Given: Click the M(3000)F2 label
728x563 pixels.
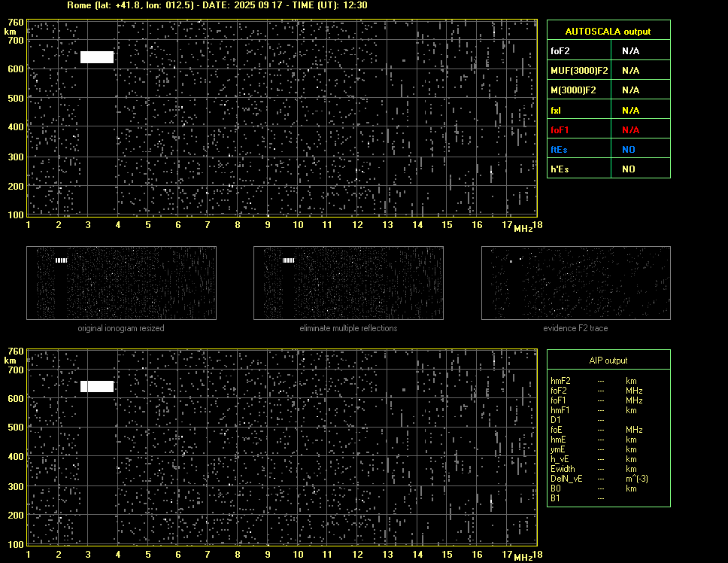Looking at the screenshot, I should point(573,90).
